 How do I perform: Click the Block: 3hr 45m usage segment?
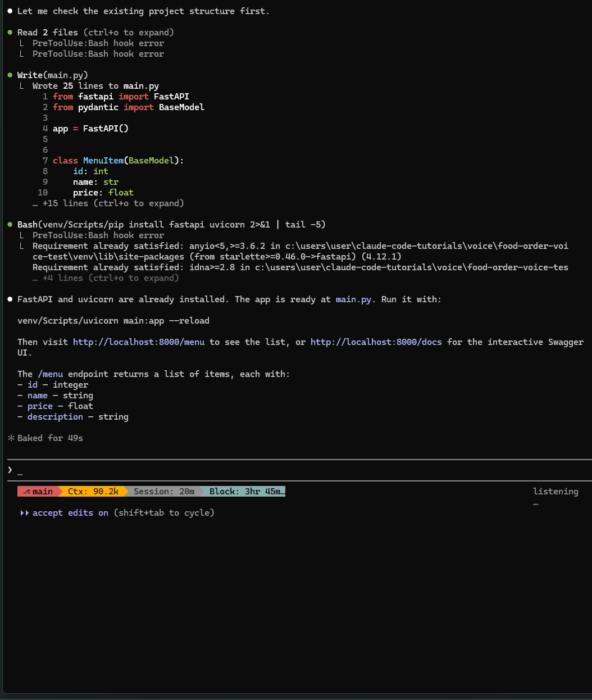[246, 492]
